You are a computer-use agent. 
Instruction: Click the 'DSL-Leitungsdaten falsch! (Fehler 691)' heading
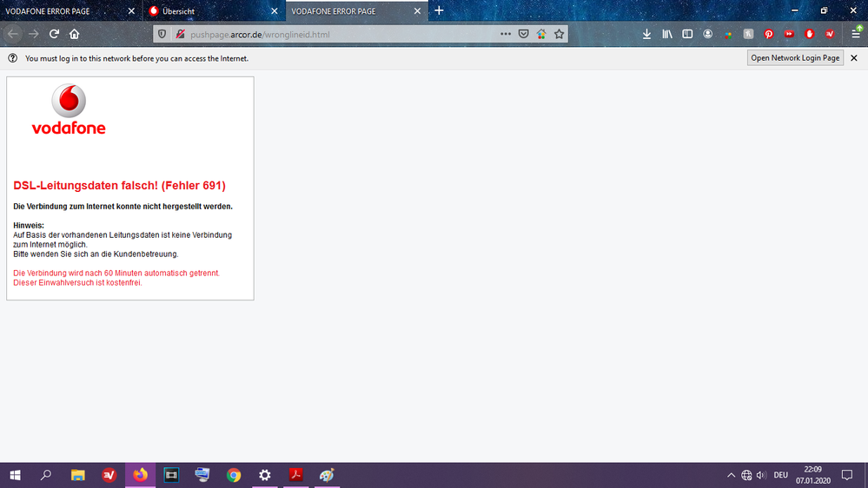[120, 185]
